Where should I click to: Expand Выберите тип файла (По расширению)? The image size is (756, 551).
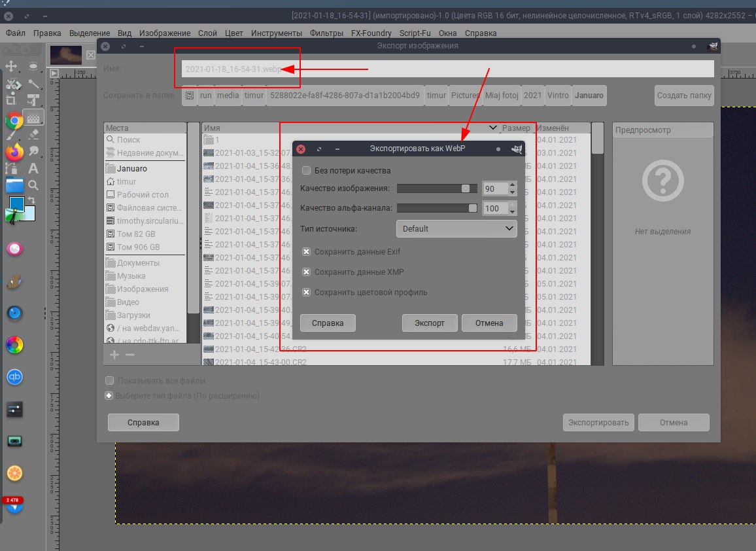(109, 396)
